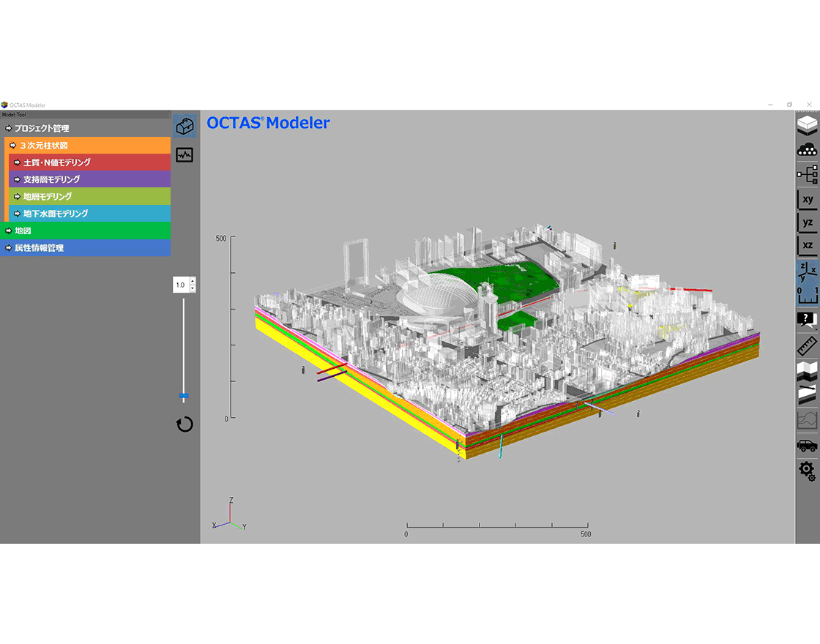Toggle the 0-1 scale bar display
This screenshot has width=820, height=644.
(807, 294)
